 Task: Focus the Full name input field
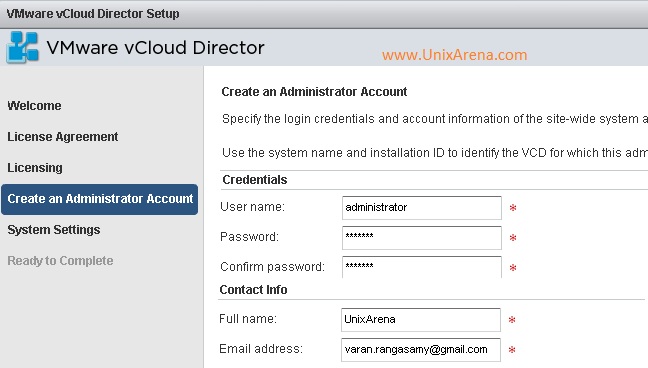pos(421,320)
